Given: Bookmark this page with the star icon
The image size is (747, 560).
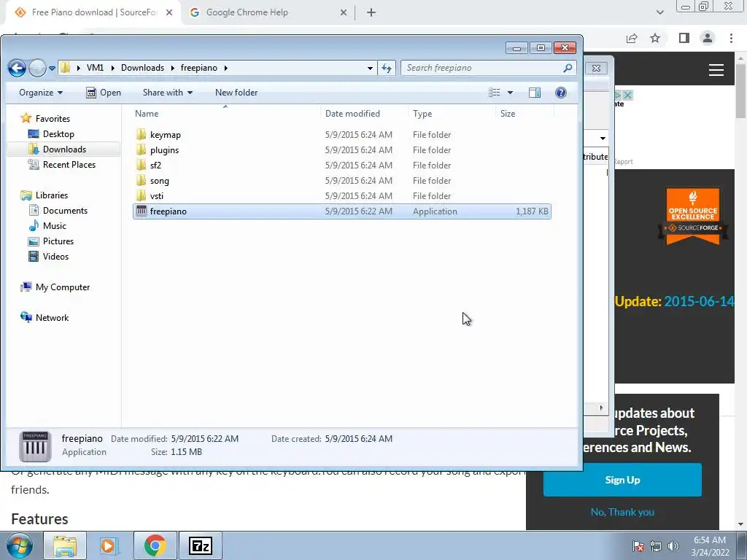Looking at the screenshot, I should (x=656, y=38).
